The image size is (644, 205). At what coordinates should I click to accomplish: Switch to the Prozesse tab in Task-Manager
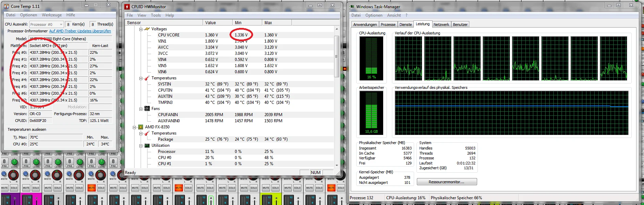(388, 25)
